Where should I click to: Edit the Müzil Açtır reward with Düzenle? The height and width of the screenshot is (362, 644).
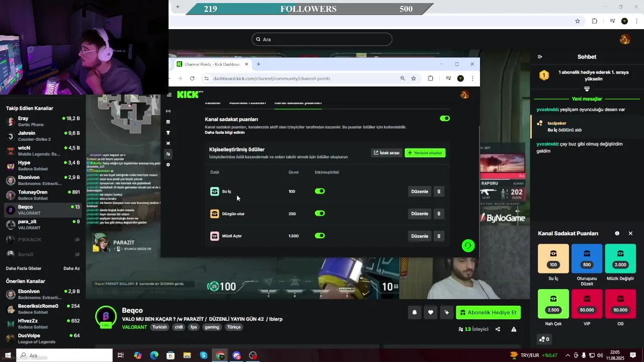(x=420, y=236)
